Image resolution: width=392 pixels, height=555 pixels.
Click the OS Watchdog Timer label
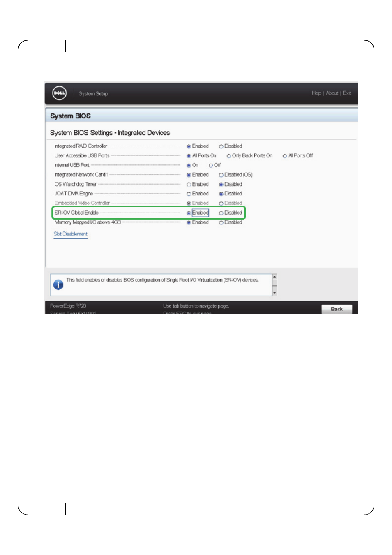click(x=76, y=184)
